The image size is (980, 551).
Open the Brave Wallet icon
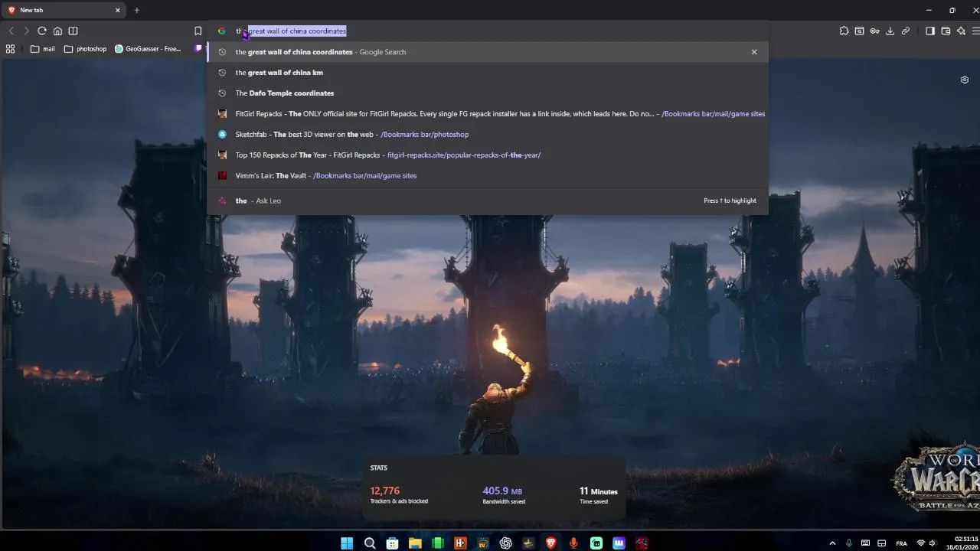pos(946,31)
